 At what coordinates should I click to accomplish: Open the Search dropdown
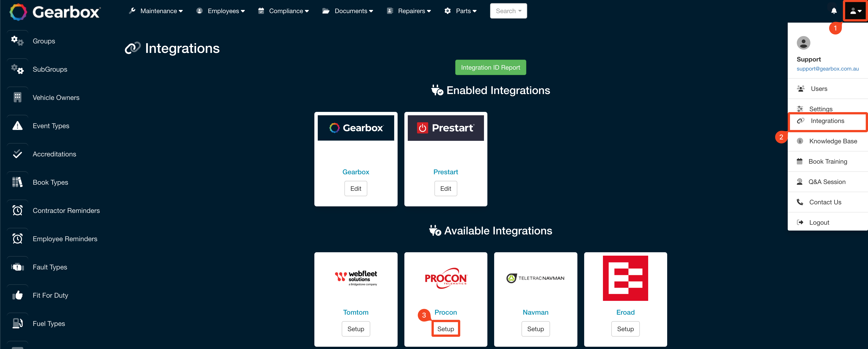(x=508, y=11)
